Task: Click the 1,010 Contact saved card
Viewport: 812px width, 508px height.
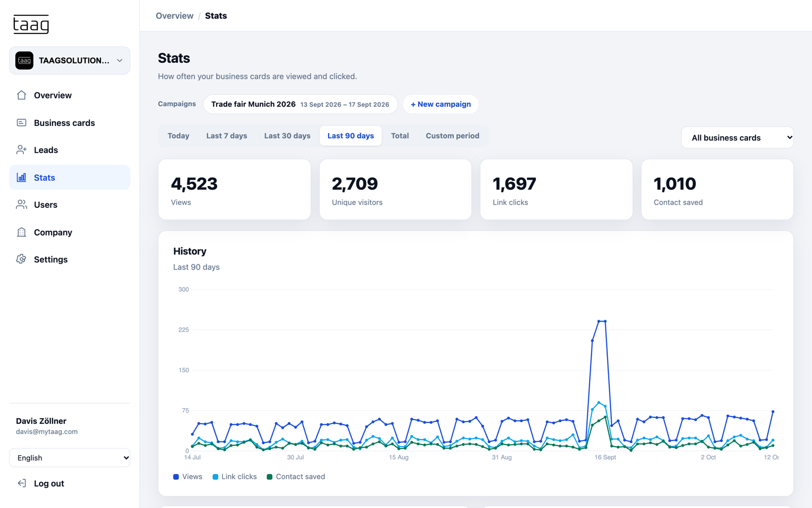Action: click(x=717, y=189)
